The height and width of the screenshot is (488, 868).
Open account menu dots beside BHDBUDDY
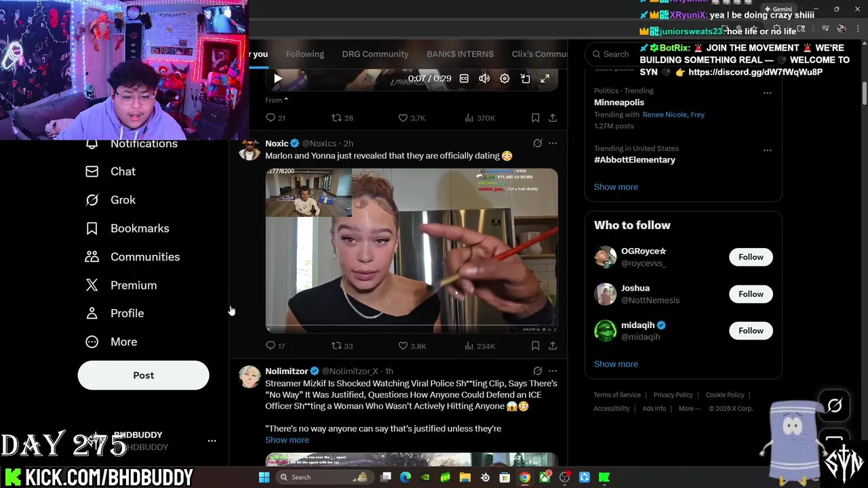click(x=212, y=441)
